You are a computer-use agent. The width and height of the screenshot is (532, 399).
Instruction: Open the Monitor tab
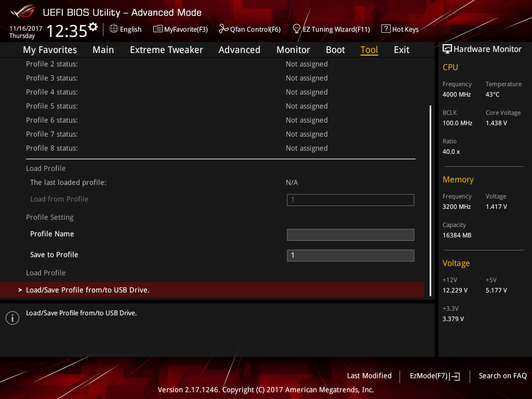click(293, 50)
